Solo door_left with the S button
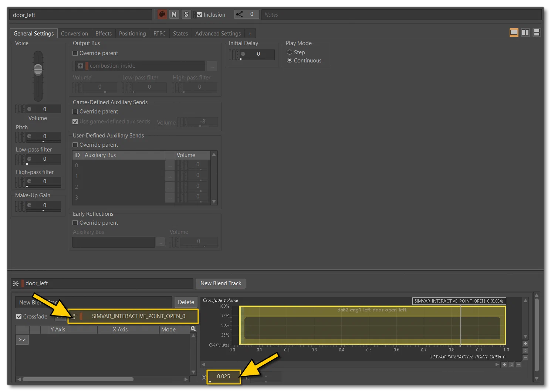 tap(186, 14)
